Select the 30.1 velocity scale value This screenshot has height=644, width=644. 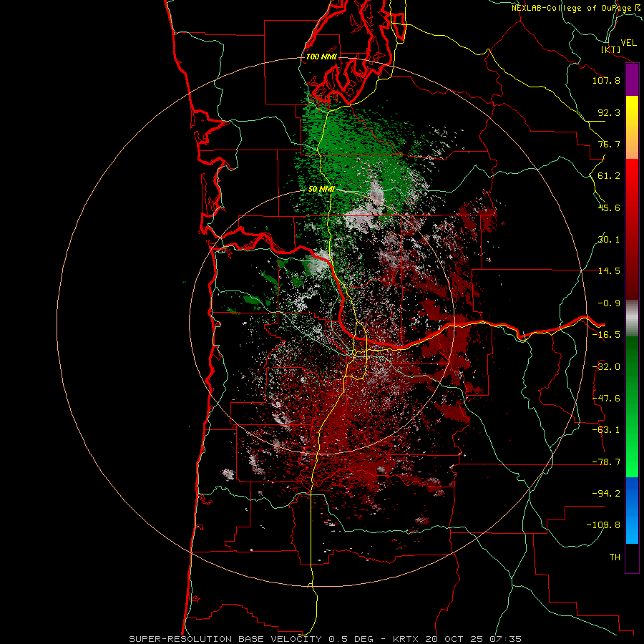(609, 240)
